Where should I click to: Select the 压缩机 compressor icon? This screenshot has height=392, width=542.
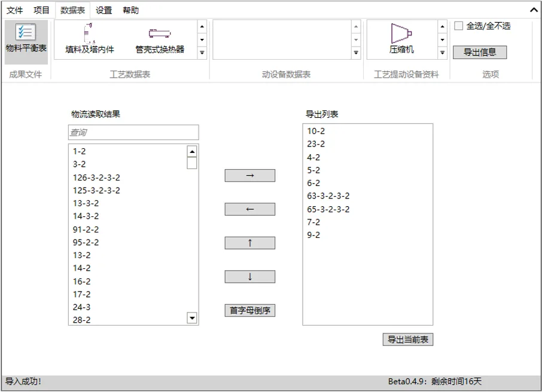coord(401,39)
